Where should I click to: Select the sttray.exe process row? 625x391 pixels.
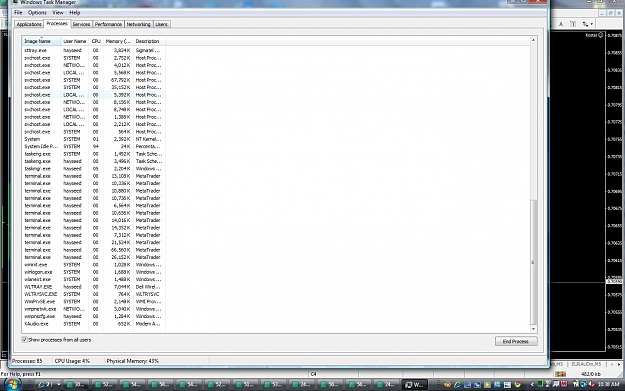[94, 51]
